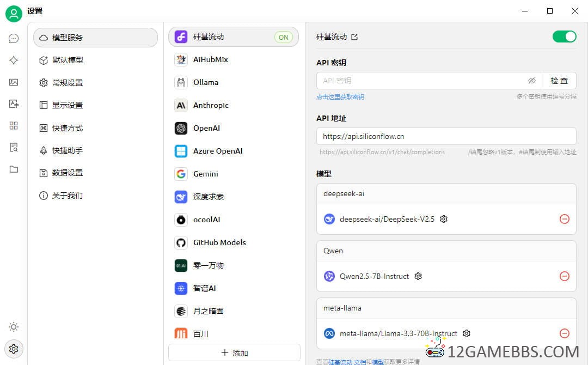
Task: Click the 添加 provider button
Action: (x=234, y=352)
